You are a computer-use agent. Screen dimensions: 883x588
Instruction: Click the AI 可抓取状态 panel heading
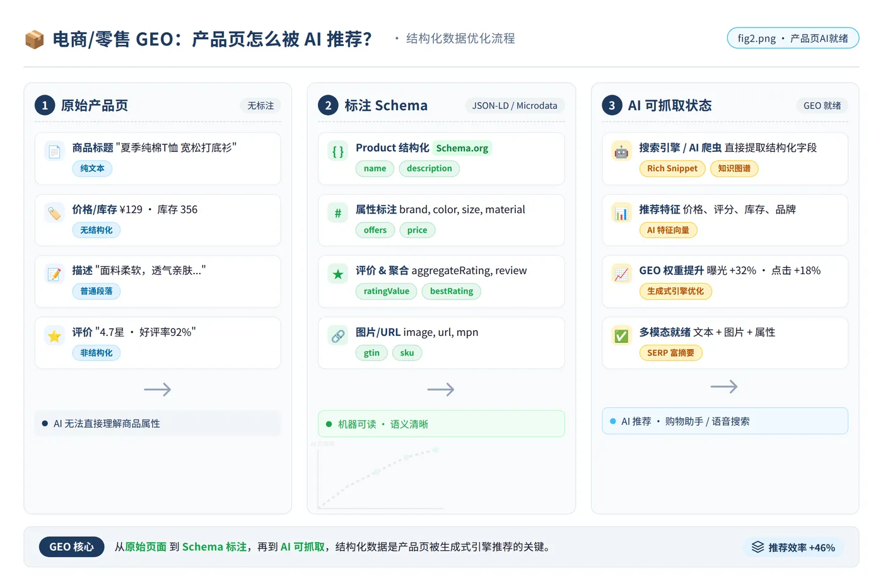coord(670,105)
